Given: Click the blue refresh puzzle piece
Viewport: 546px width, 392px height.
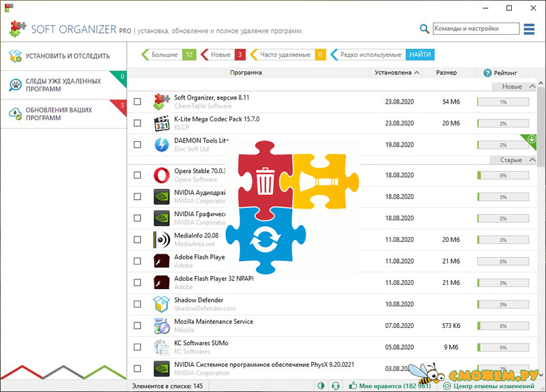Looking at the screenshot, I should pos(265,240).
